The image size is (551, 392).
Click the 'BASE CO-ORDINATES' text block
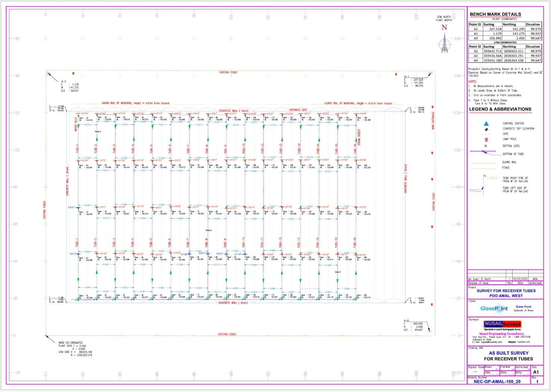(x=75, y=349)
